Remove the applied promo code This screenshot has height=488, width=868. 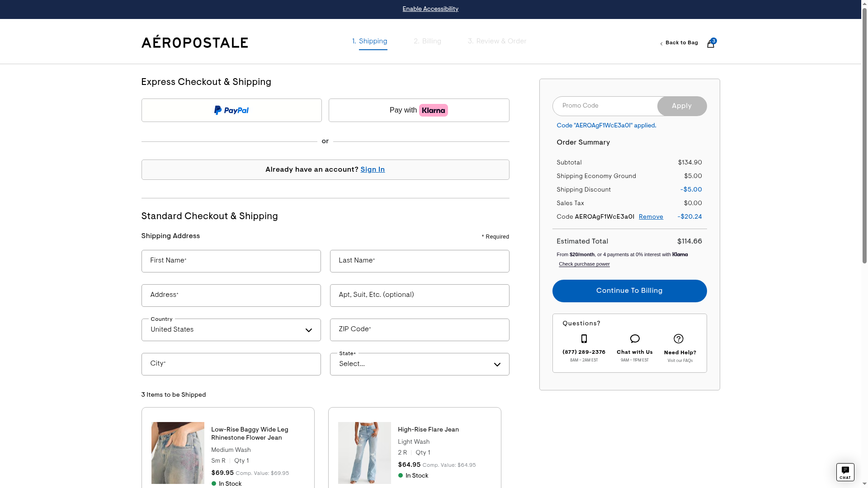click(651, 217)
